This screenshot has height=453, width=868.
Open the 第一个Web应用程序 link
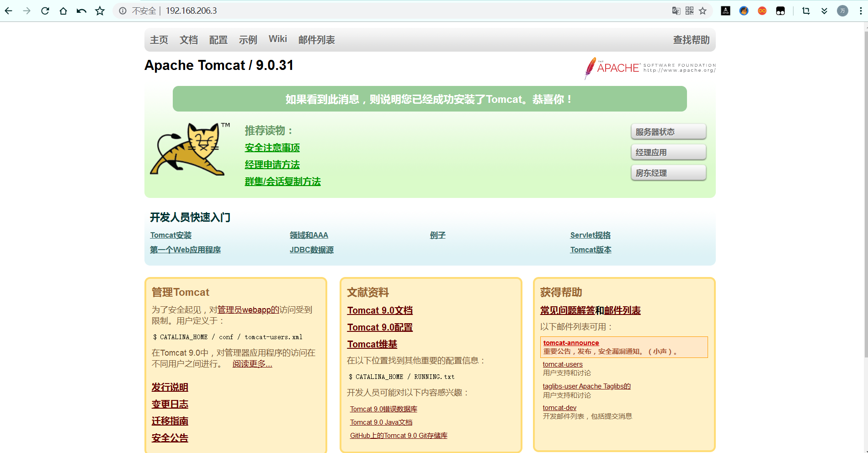[x=186, y=250]
